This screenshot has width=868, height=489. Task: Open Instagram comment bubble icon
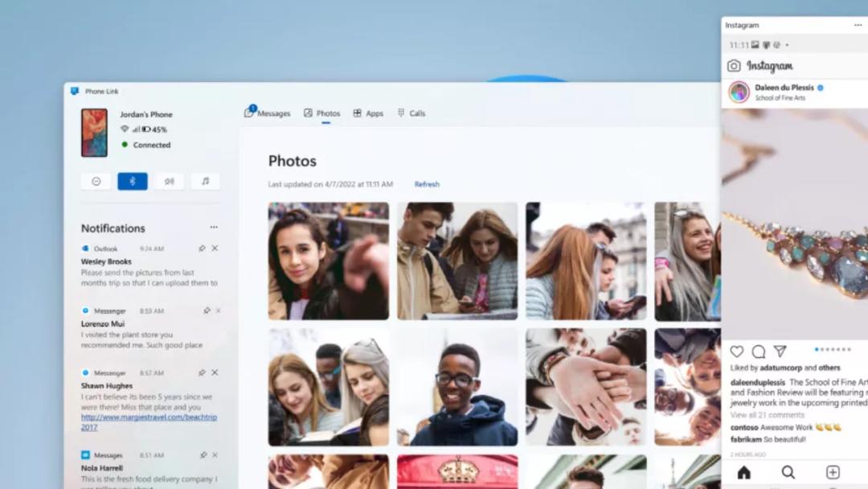[x=759, y=351]
